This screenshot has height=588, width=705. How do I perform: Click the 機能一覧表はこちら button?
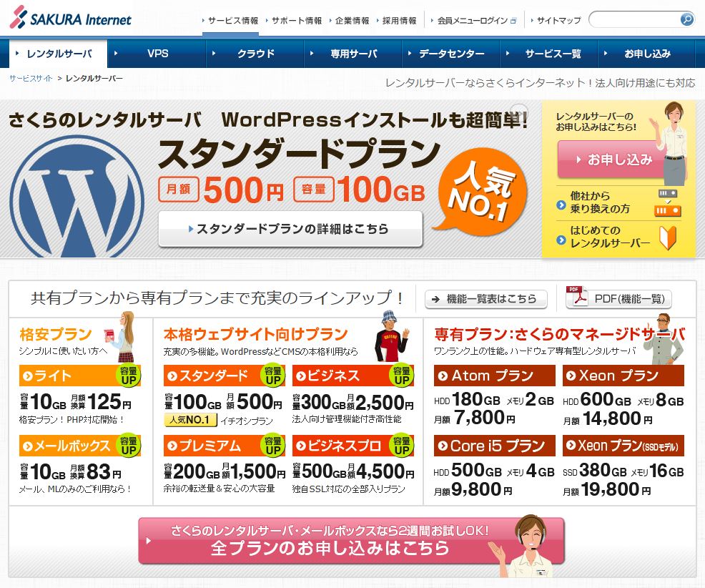(485, 299)
